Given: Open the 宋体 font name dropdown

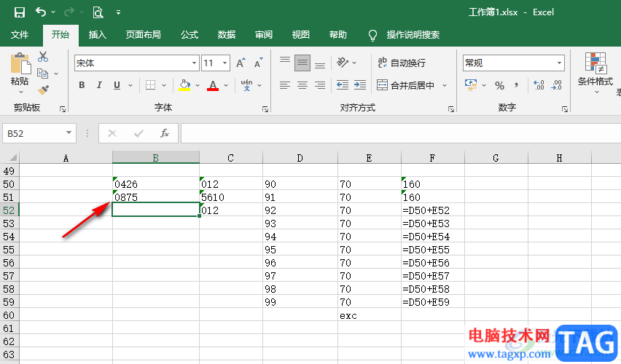Looking at the screenshot, I should point(194,63).
